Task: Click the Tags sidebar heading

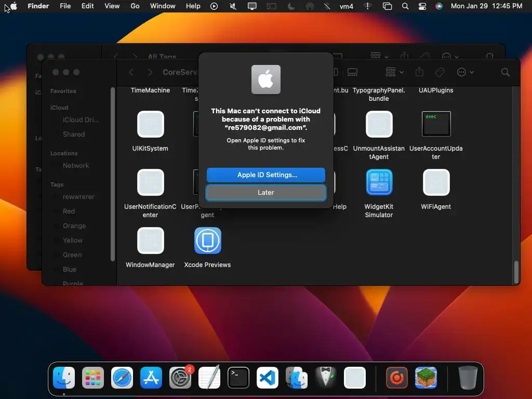Action: point(57,184)
